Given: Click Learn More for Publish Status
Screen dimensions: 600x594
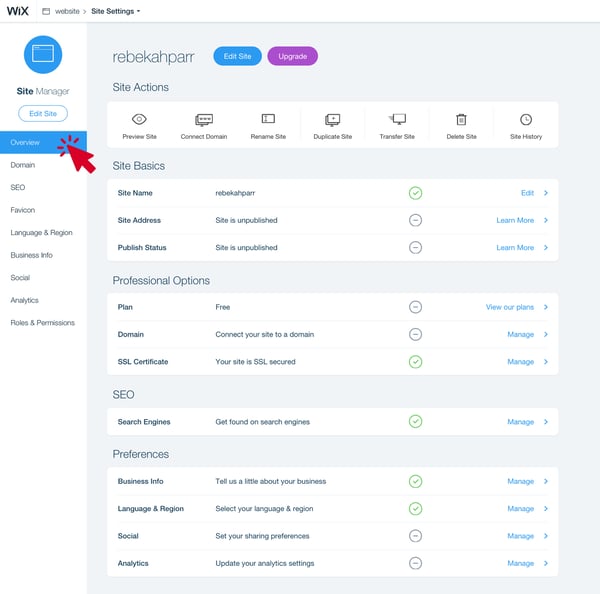Looking at the screenshot, I should coord(515,248).
